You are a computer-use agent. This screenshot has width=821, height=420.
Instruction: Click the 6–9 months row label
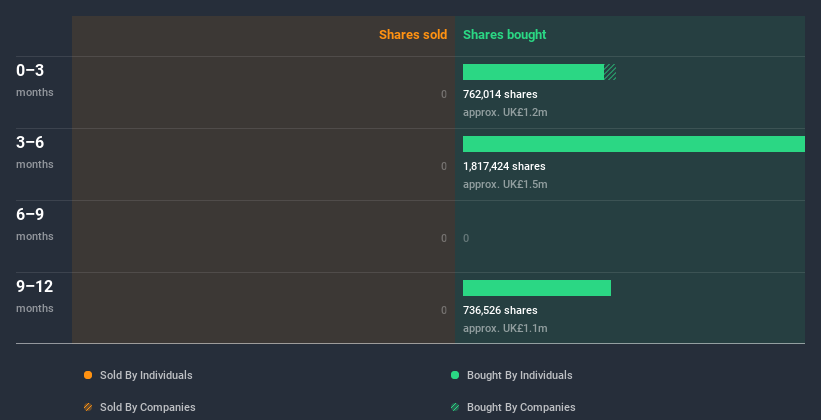click(x=35, y=224)
